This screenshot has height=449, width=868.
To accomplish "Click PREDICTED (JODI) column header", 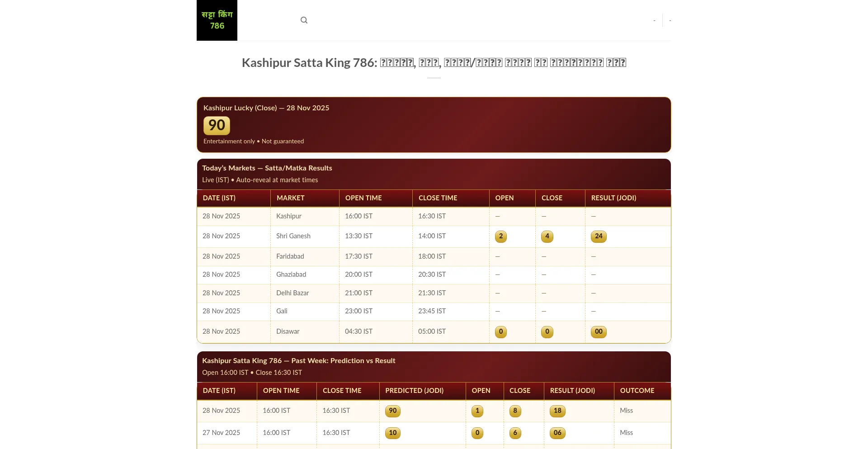I will point(414,391).
